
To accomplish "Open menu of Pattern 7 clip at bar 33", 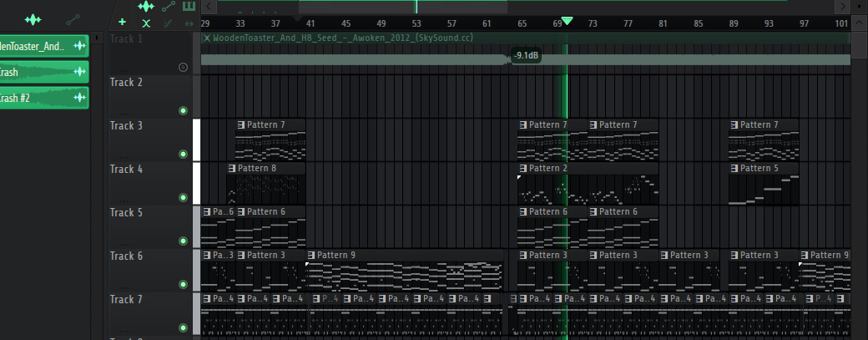I will click(x=241, y=125).
